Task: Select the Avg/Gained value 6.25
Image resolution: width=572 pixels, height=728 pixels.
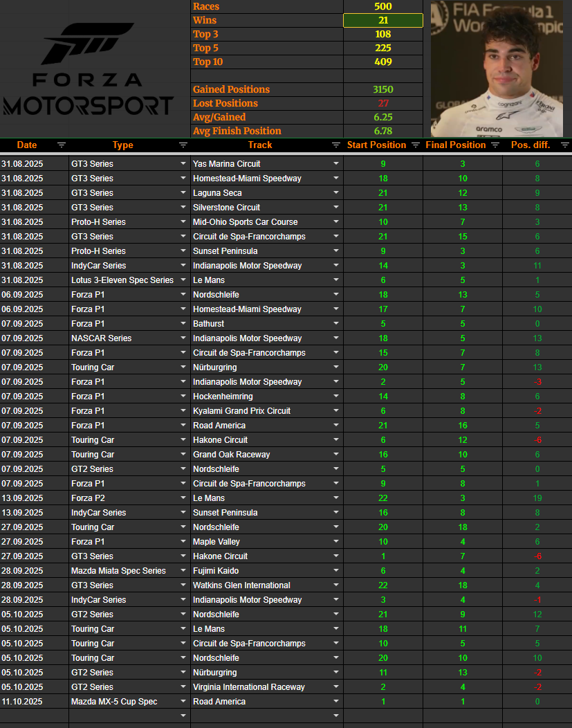Action: (383, 118)
